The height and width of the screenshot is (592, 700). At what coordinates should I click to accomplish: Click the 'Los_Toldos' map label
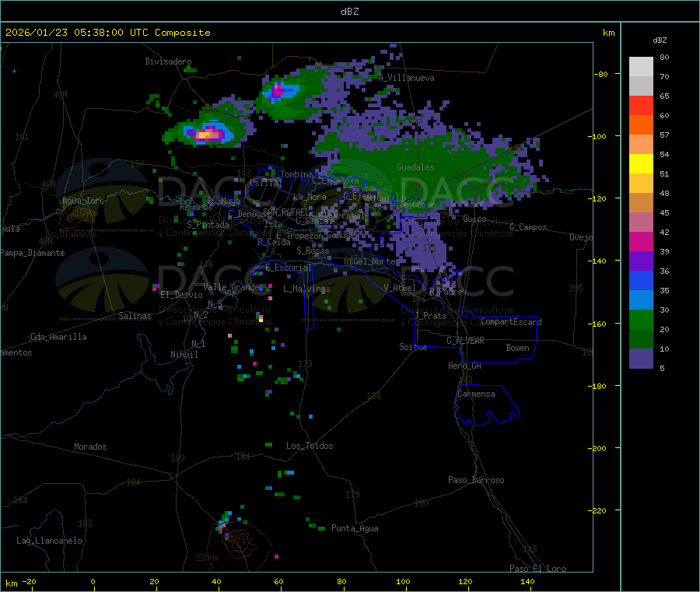(310, 446)
